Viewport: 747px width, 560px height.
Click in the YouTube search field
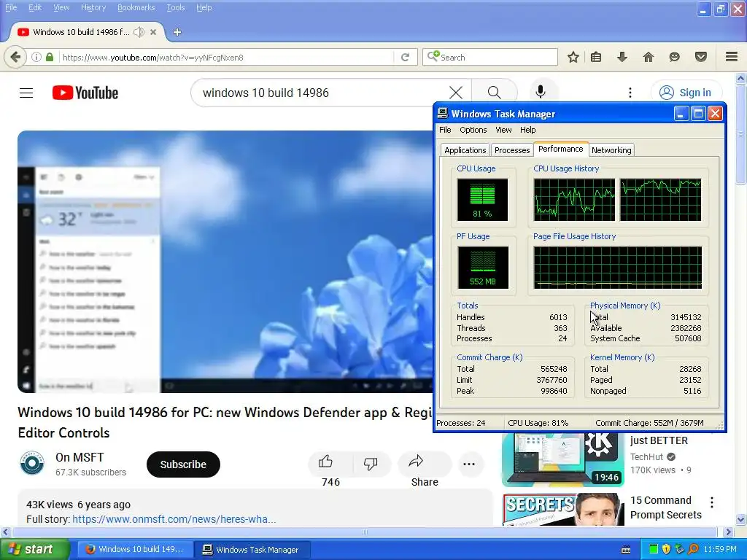tap(324, 93)
